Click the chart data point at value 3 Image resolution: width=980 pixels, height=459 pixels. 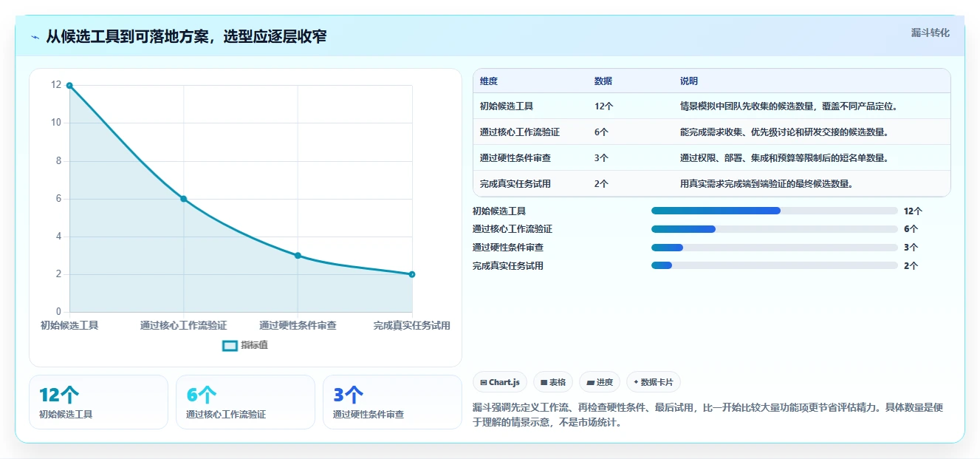[298, 256]
